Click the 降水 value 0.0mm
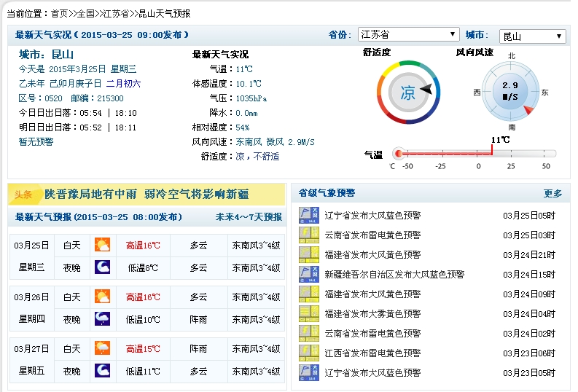578x392 pixels. (247, 113)
